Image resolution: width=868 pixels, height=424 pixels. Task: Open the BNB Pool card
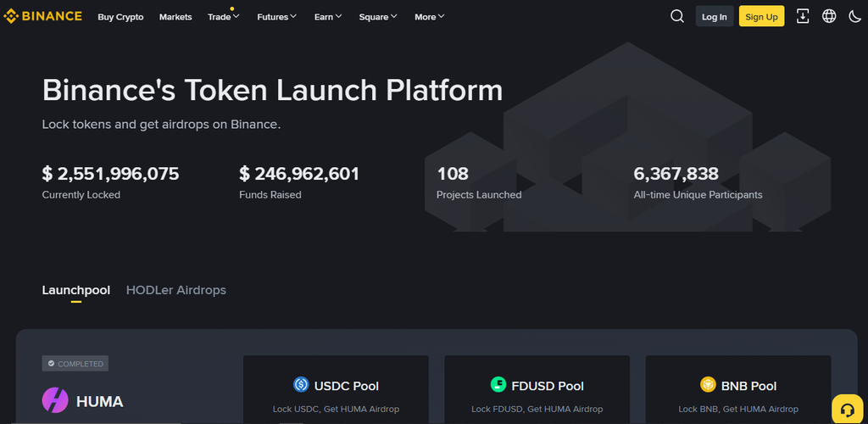click(738, 390)
